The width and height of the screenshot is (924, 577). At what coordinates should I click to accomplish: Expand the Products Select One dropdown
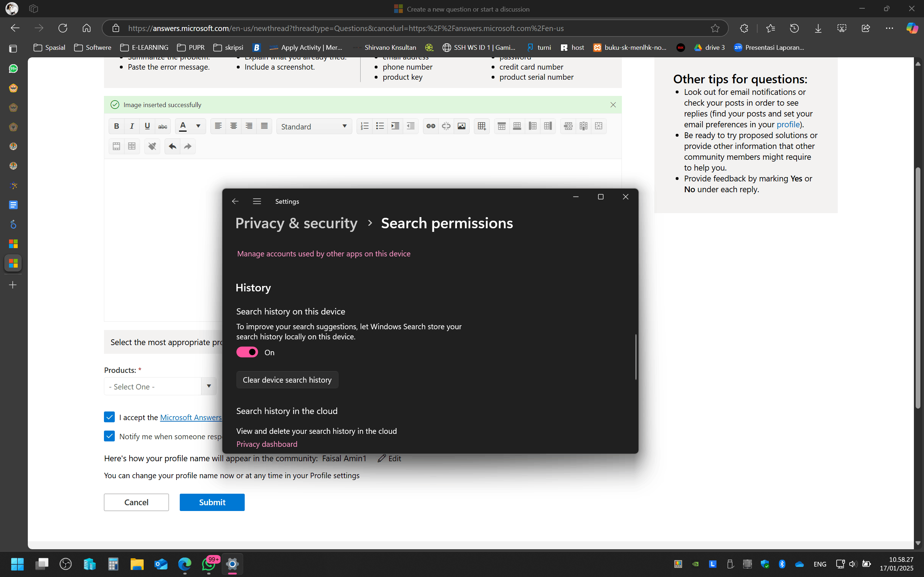[160, 386]
